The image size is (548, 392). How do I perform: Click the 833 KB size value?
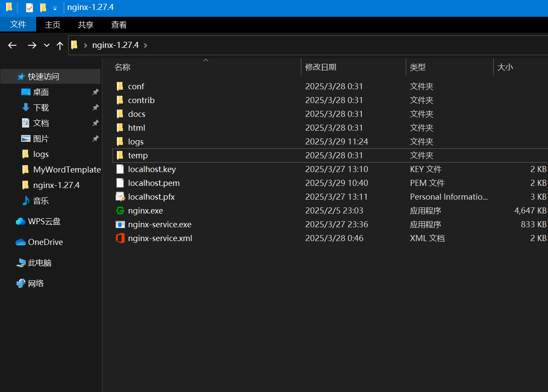(534, 224)
